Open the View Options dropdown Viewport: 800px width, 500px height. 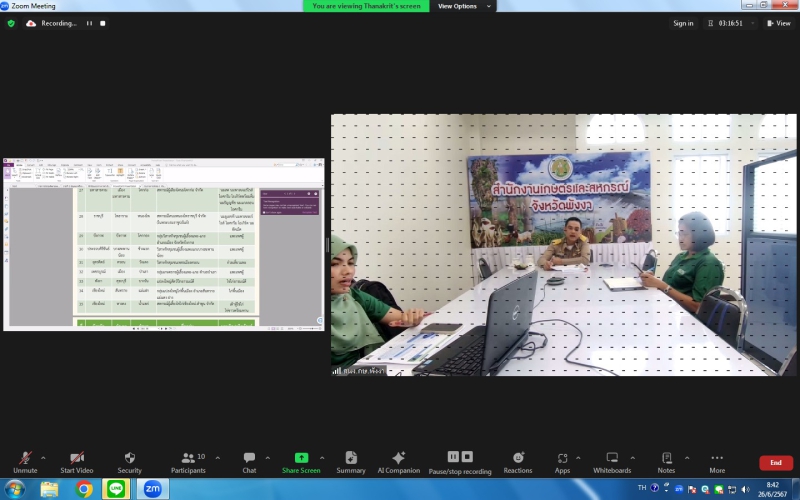click(x=464, y=6)
